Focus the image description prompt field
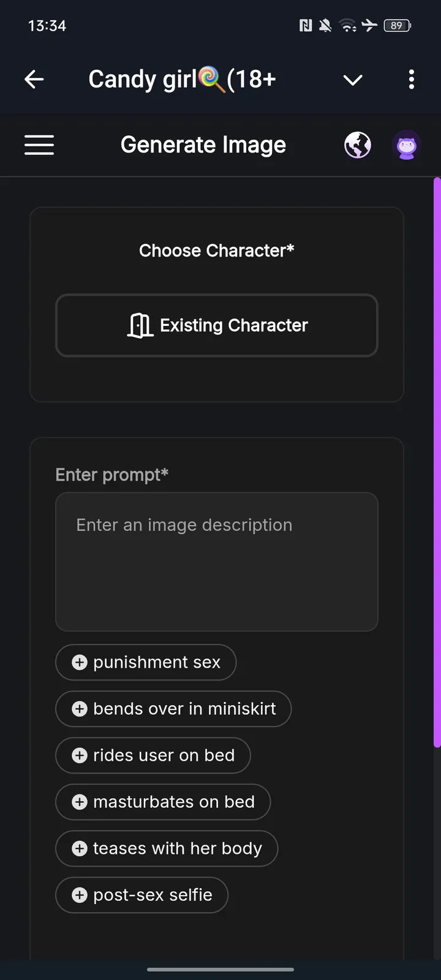Viewport: 441px width, 980px height. pos(217,562)
